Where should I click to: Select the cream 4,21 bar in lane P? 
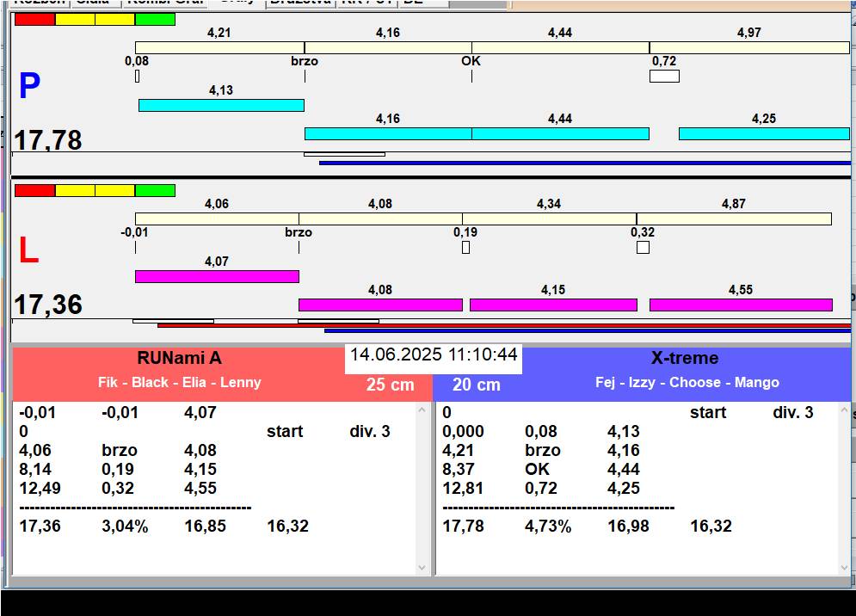219,47
